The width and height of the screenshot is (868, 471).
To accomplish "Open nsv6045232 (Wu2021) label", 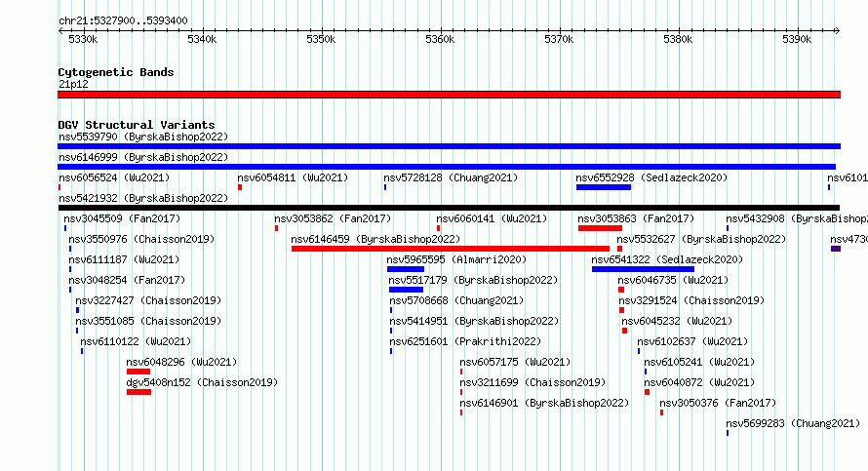I will [677, 321].
